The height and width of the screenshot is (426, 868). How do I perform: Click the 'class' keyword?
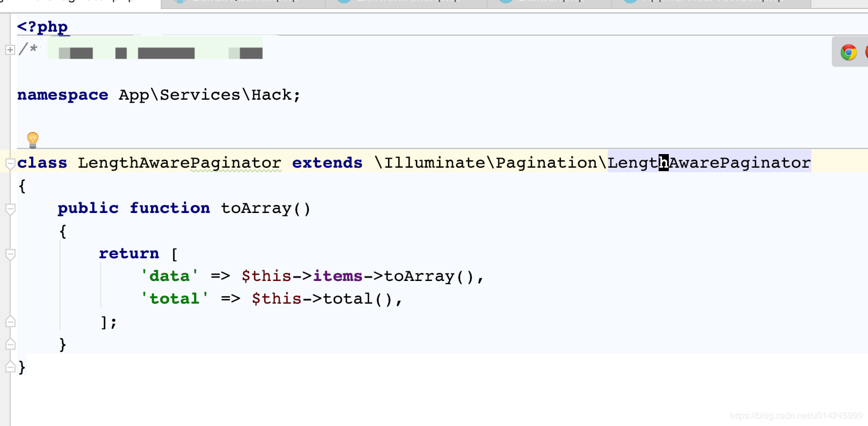(42, 163)
